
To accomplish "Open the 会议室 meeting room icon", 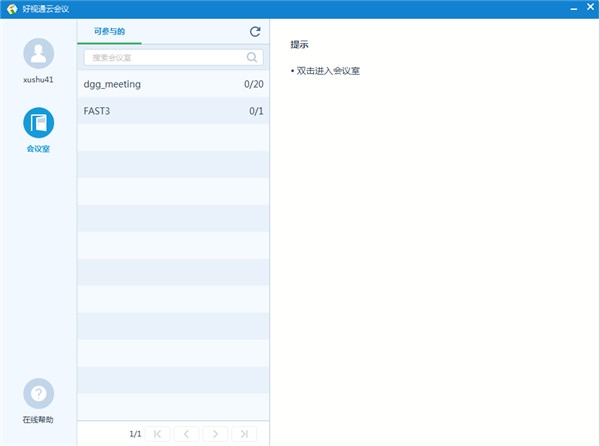I will [x=38, y=123].
